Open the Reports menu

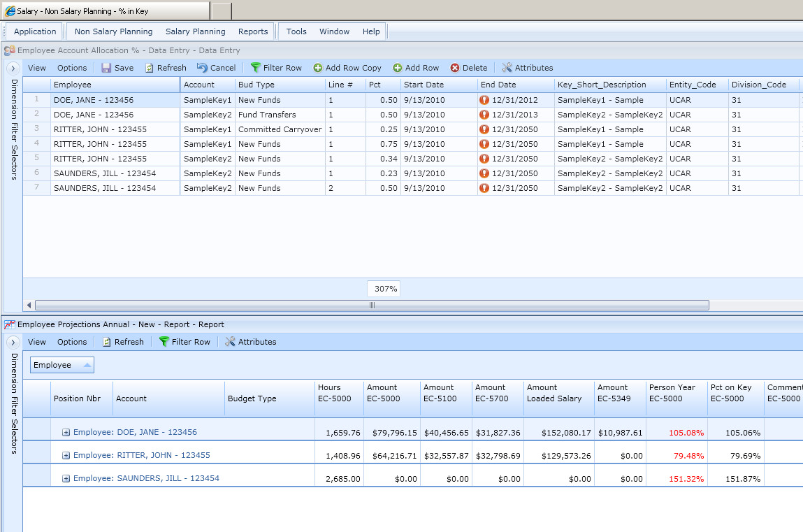(253, 31)
